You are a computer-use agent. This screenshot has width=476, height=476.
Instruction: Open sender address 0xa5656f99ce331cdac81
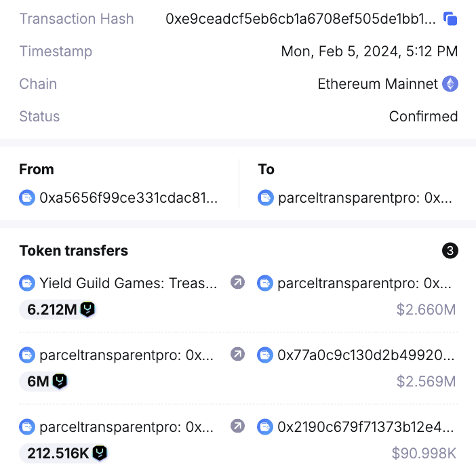(x=129, y=198)
